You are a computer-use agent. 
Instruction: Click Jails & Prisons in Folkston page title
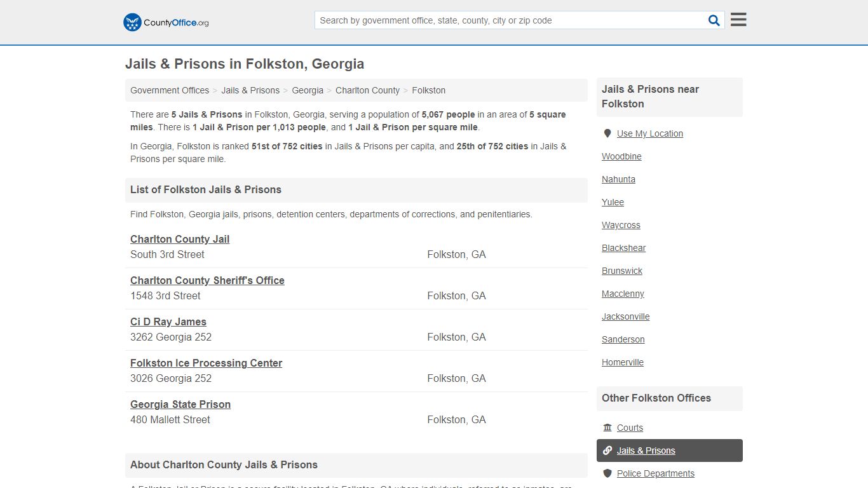[x=245, y=64]
